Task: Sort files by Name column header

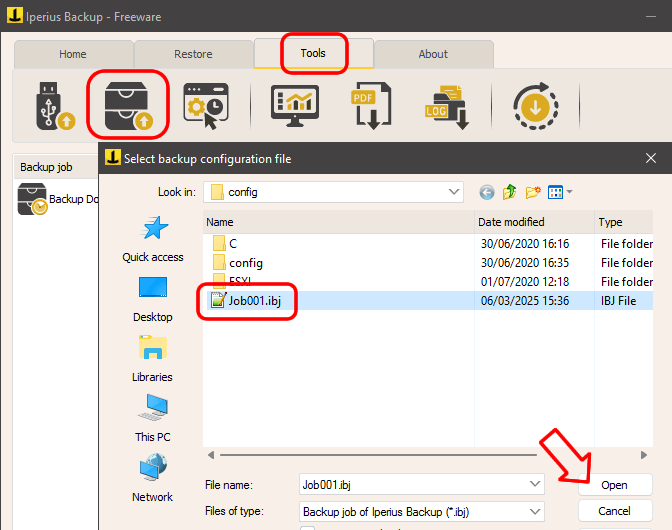Action: point(338,222)
